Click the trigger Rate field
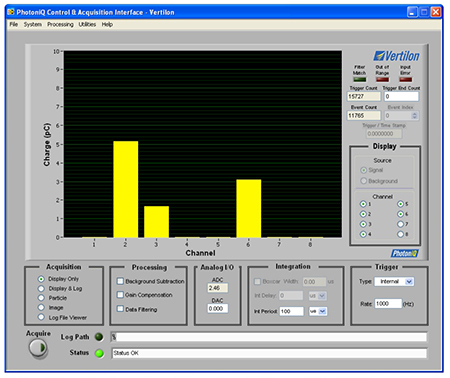The height and width of the screenshot is (378, 450). point(388,304)
